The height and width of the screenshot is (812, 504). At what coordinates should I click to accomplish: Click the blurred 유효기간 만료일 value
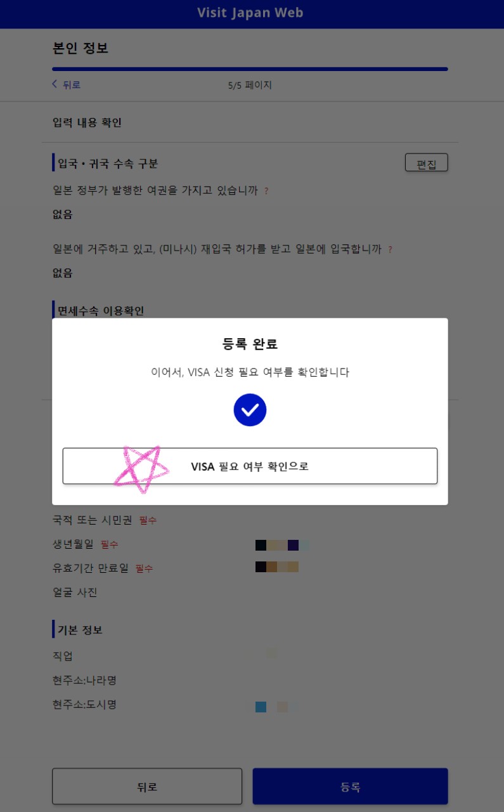277,567
